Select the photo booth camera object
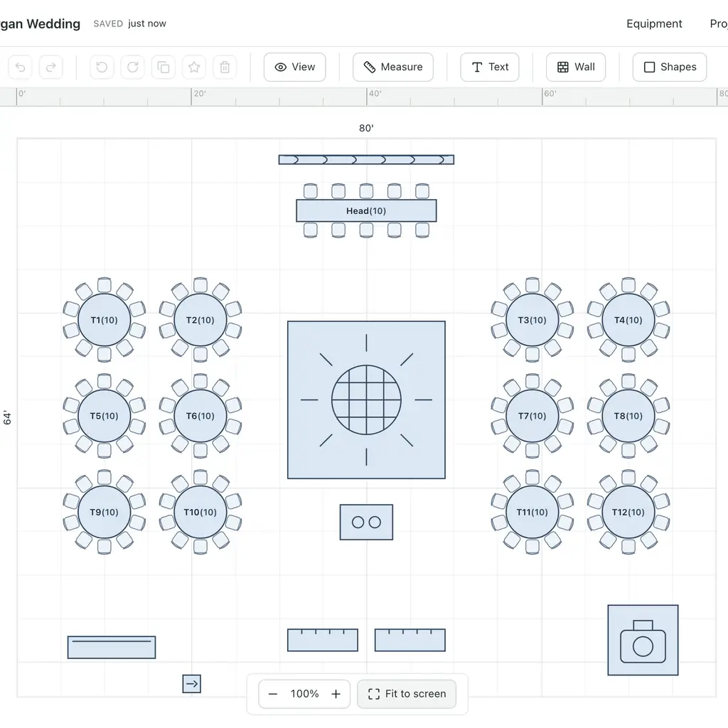 point(643,641)
